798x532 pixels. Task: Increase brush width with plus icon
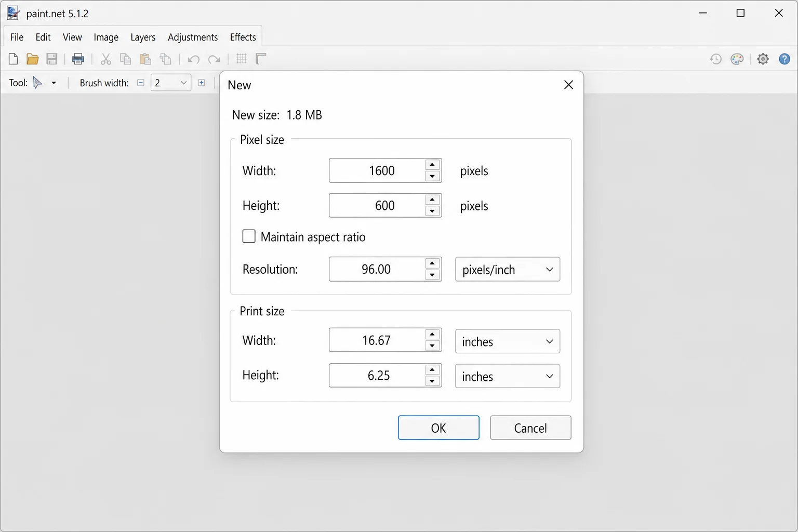[x=202, y=83]
